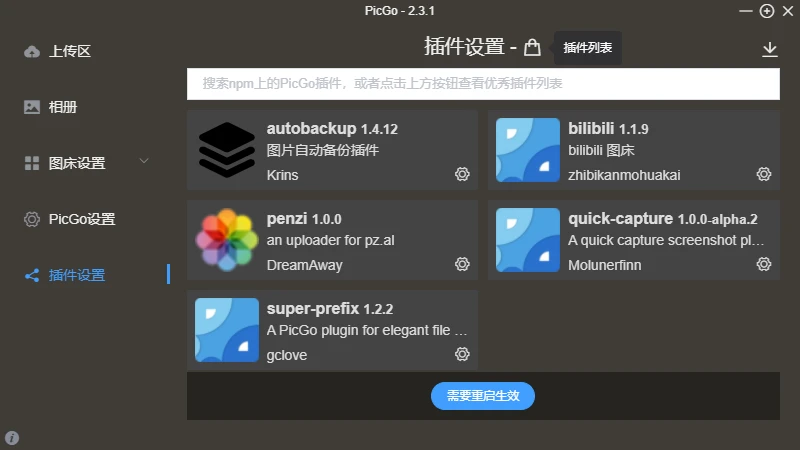Screen dimensions: 800x450
Task: Click the info icon at bottom left
Action: tap(12, 438)
